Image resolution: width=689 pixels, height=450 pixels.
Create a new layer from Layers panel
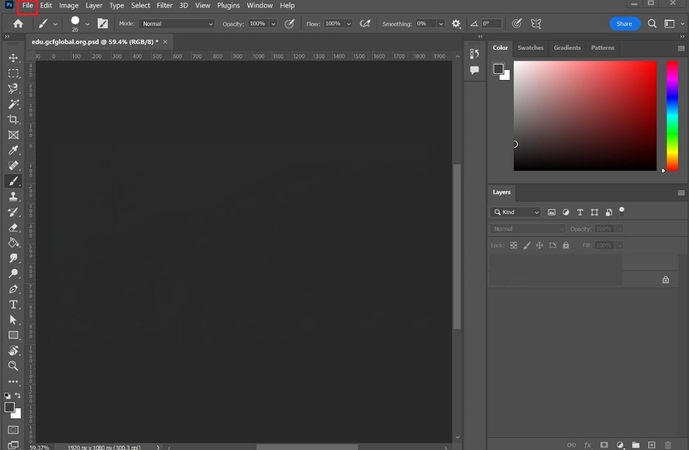click(651, 444)
